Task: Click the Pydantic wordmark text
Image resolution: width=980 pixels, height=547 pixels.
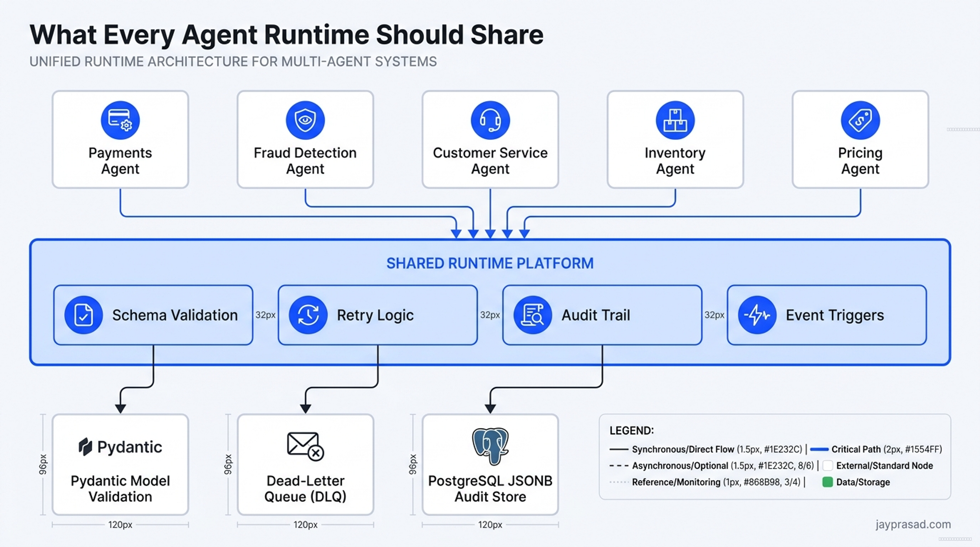Action: (x=130, y=447)
